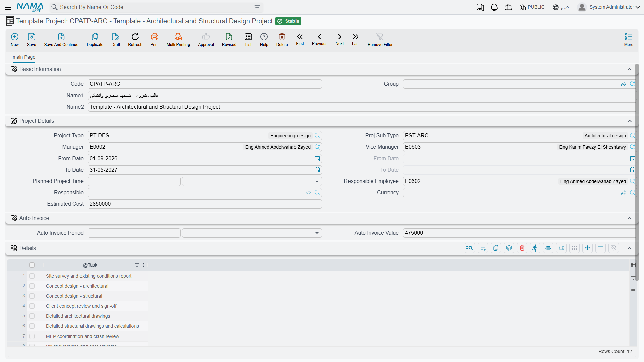Add a new line in Details

point(483,248)
